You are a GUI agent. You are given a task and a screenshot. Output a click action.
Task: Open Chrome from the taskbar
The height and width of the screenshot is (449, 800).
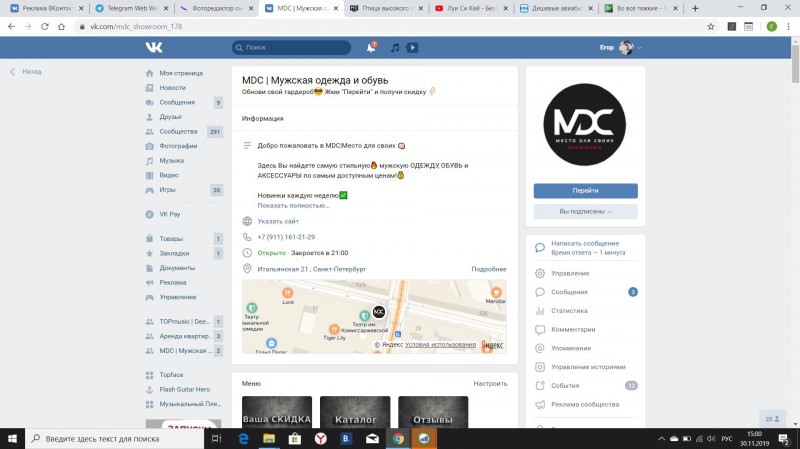click(x=398, y=439)
